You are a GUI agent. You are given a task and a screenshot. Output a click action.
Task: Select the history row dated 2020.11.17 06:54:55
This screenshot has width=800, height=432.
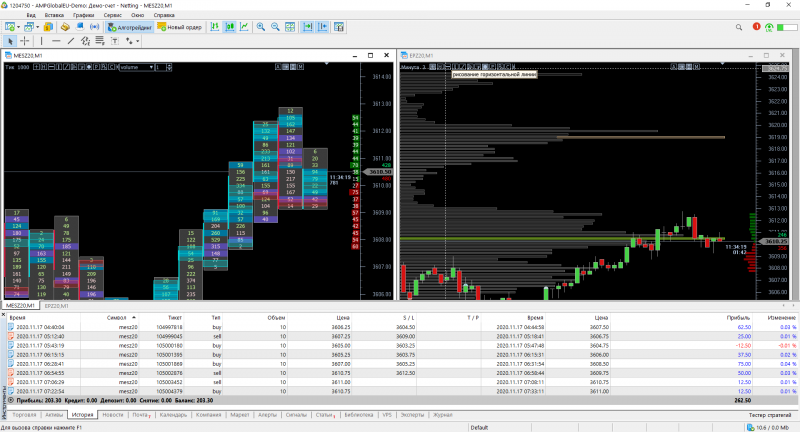click(x=402, y=373)
